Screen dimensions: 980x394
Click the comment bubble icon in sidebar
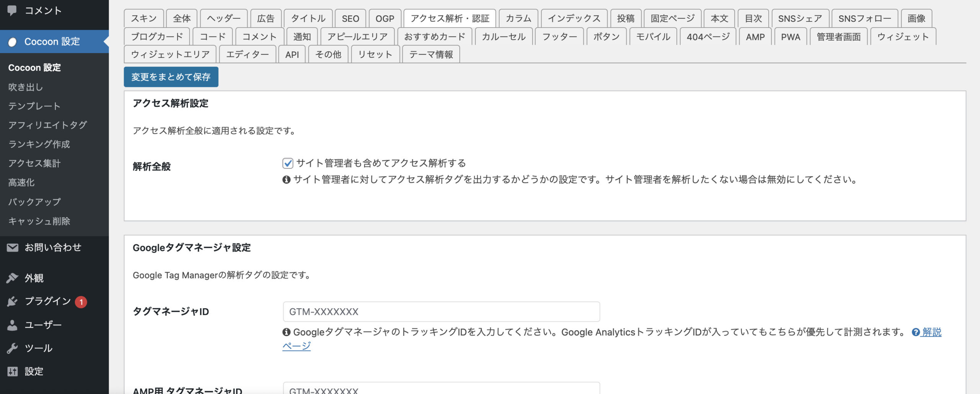[x=12, y=10]
